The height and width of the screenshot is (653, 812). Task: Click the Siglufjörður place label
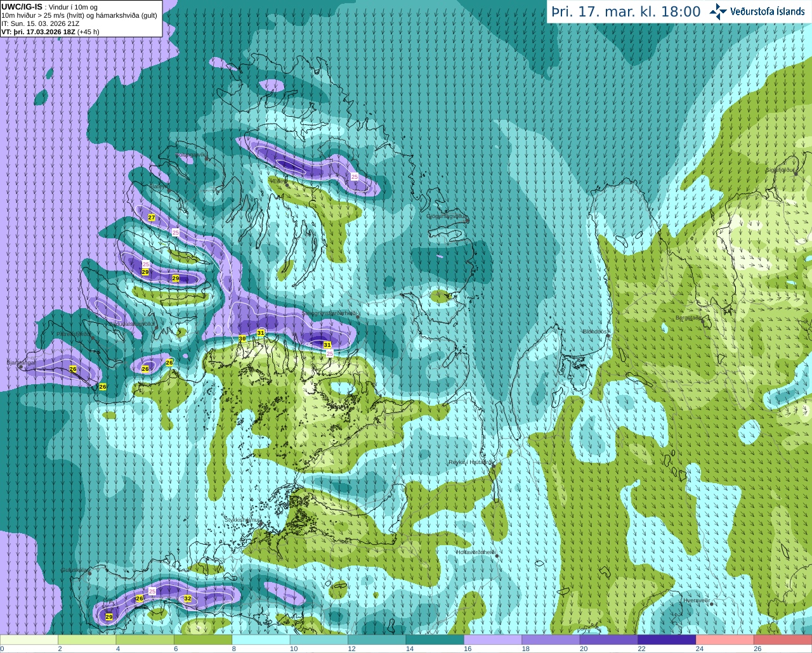coord(780,170)
